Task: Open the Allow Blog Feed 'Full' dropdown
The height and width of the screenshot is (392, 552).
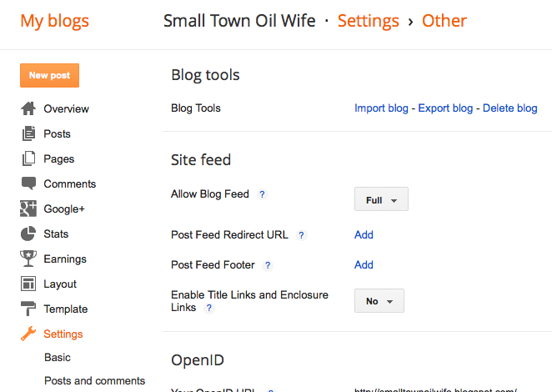Action: click(x=381, y=200)
